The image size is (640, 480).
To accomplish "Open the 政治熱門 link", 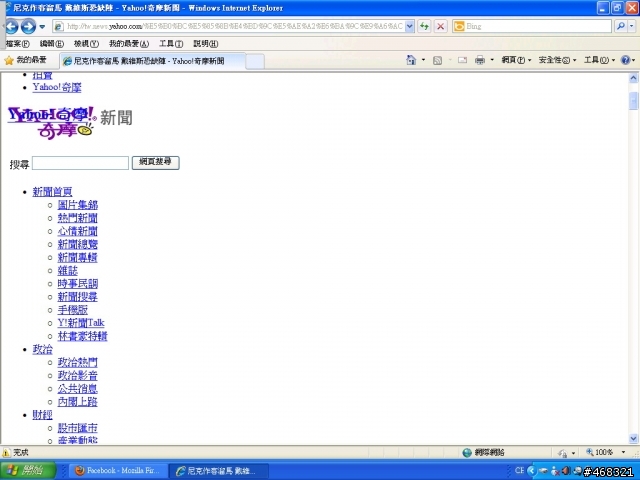I will [x=78, y=362].
